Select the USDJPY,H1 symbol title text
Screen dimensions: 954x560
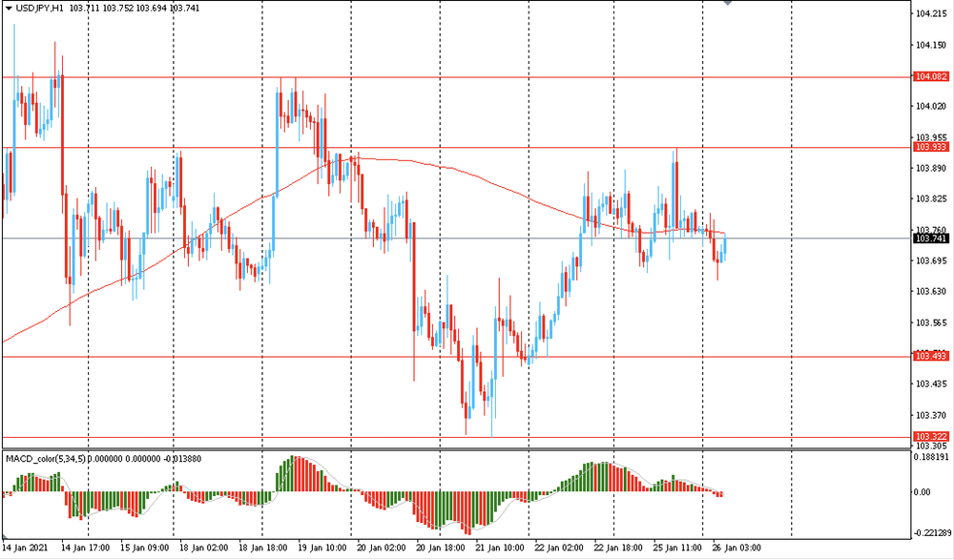click(x=40, y=9)
